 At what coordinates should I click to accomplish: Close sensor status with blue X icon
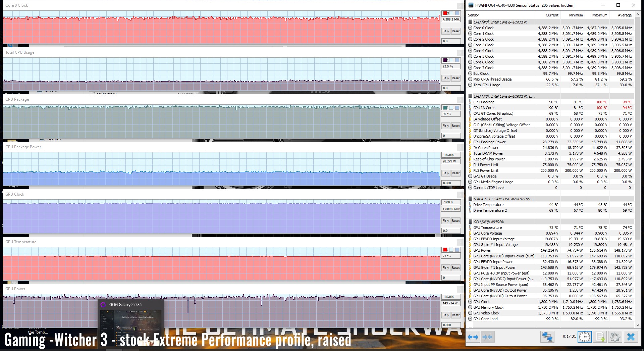pos(631,337)
